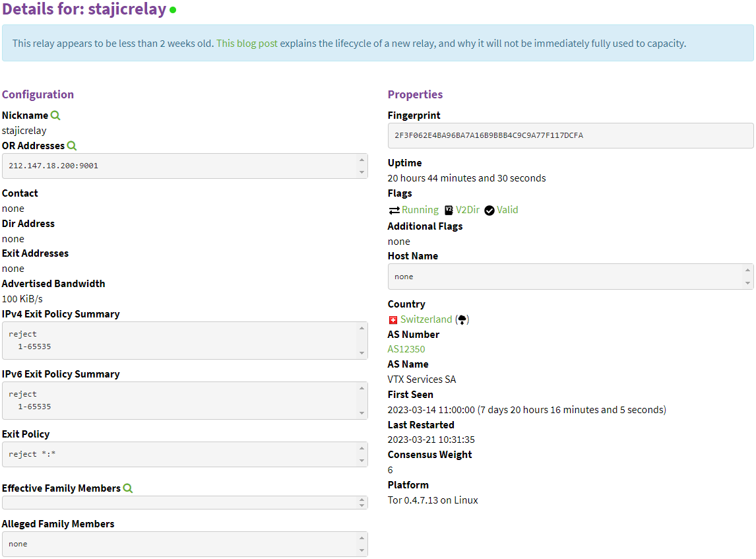Click the OR Addresses box scroll down arrow

click(362, 172)
